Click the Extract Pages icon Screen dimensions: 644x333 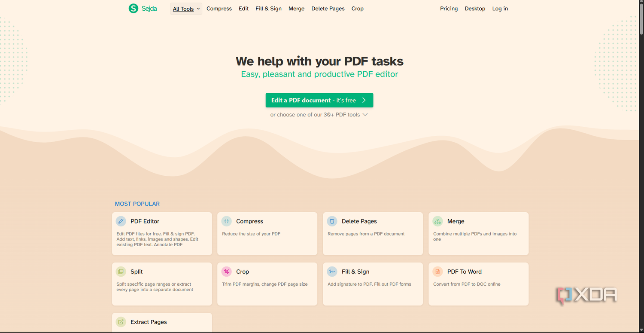[x=121, y=322]
